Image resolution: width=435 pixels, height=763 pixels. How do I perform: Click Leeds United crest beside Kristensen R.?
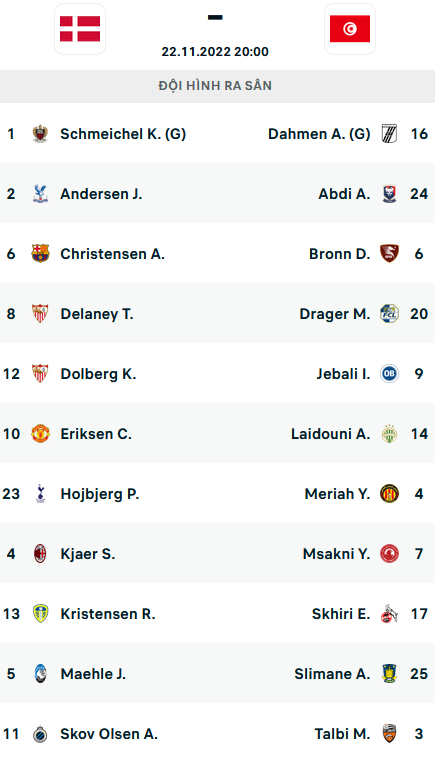[x=40, y=614]
